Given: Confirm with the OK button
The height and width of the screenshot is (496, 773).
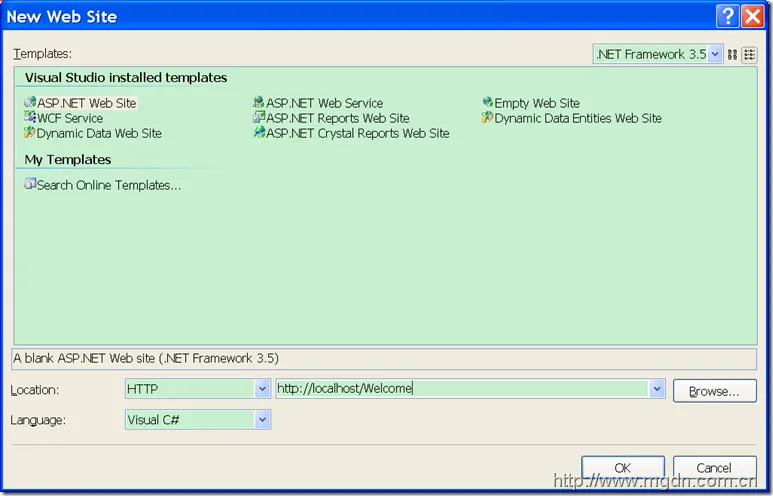Looking at the screenshot, I should (623, 467).
